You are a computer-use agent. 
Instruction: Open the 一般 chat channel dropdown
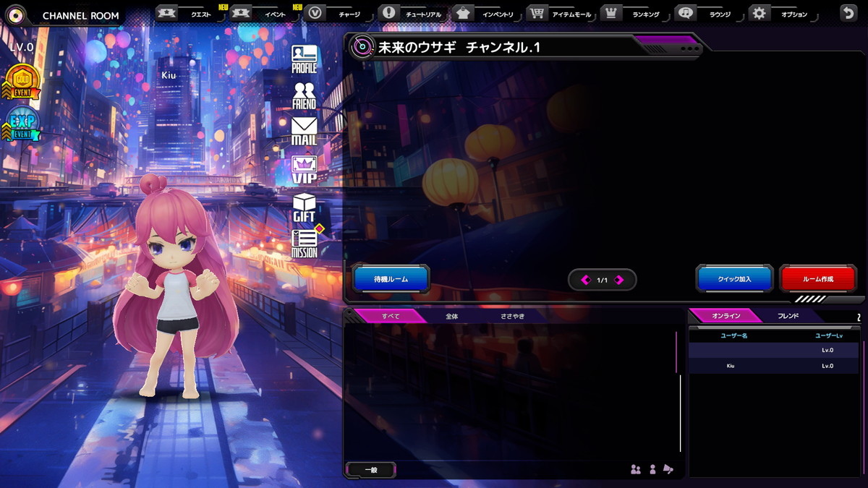[371, 469]
